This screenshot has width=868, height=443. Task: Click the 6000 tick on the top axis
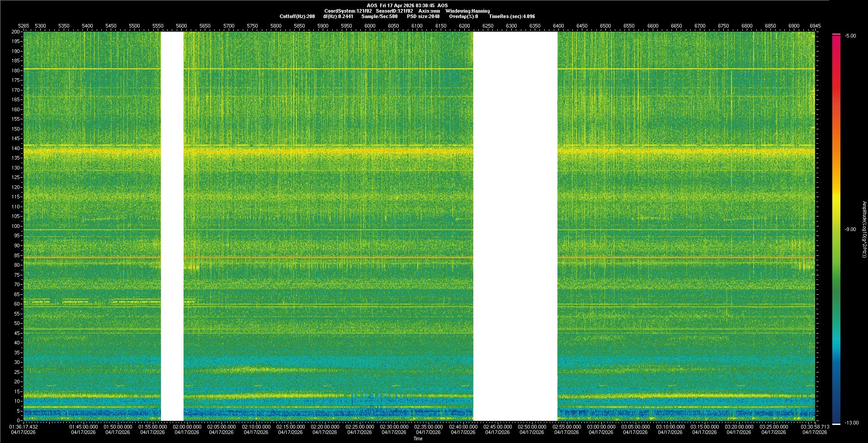click(370, 26)
